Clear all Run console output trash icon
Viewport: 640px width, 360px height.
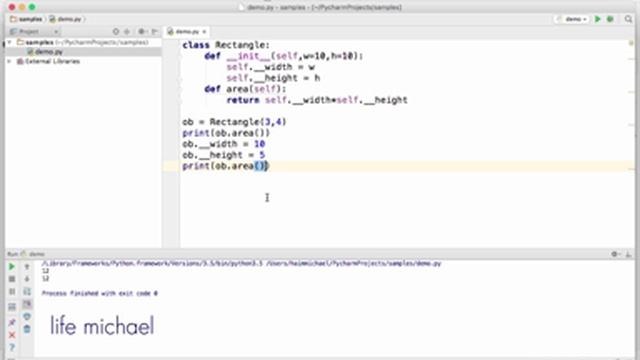coord(27,329)
